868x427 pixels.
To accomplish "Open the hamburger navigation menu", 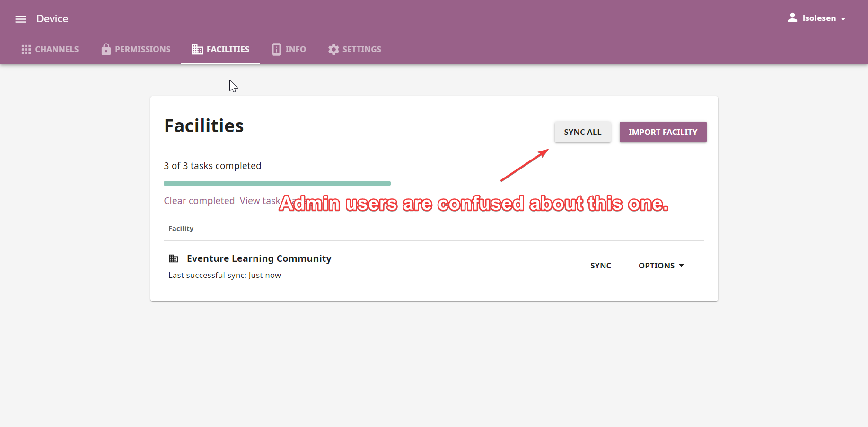I will coord(20,19).
